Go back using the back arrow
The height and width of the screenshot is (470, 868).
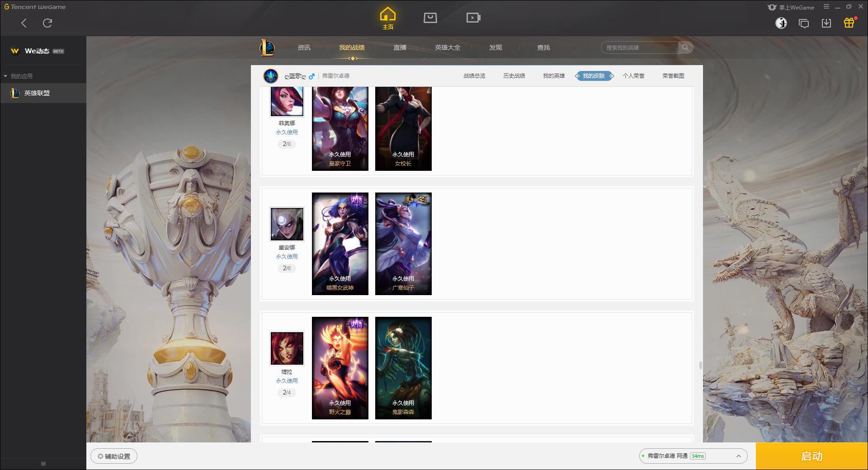24,23
